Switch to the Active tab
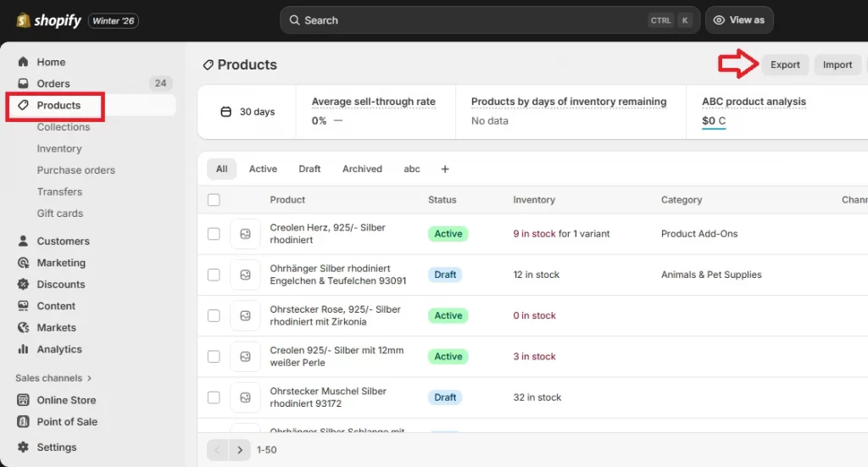The height and width of the screenshot is (467, 868). point(263,169)
